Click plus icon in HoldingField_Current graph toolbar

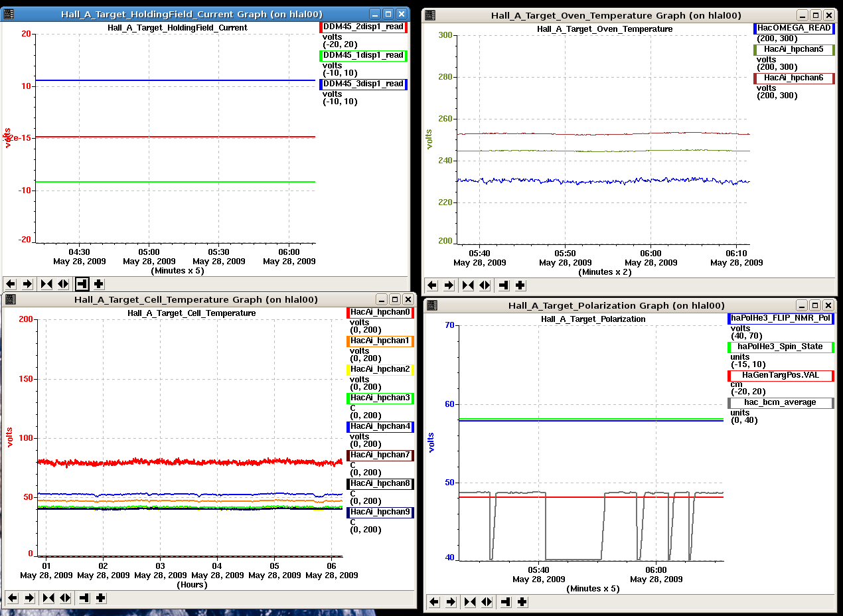pyautogui.click(x=99, y=284)
